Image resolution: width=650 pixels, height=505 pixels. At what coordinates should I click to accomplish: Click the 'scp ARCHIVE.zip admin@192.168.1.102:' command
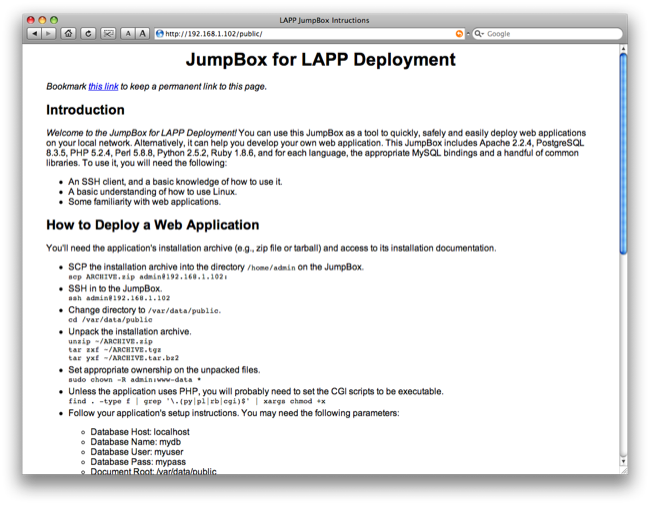[148, 277]
